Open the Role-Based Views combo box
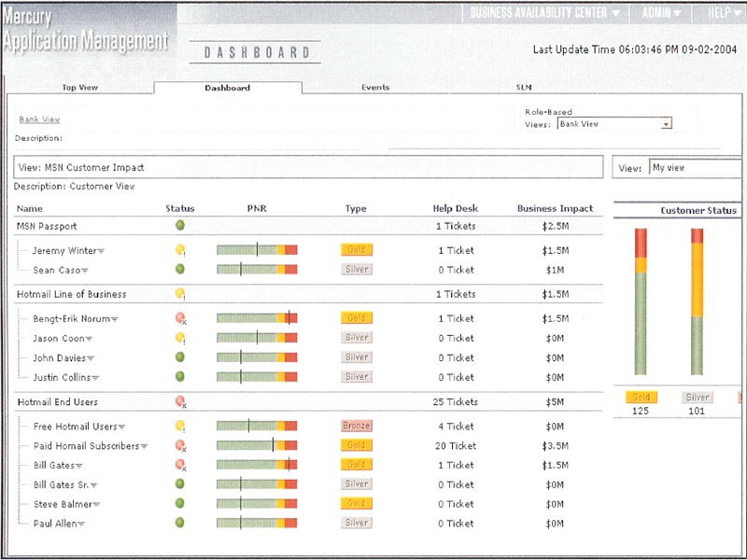The height and width of the screenshot is (560, 747). [x=614, y=124]
